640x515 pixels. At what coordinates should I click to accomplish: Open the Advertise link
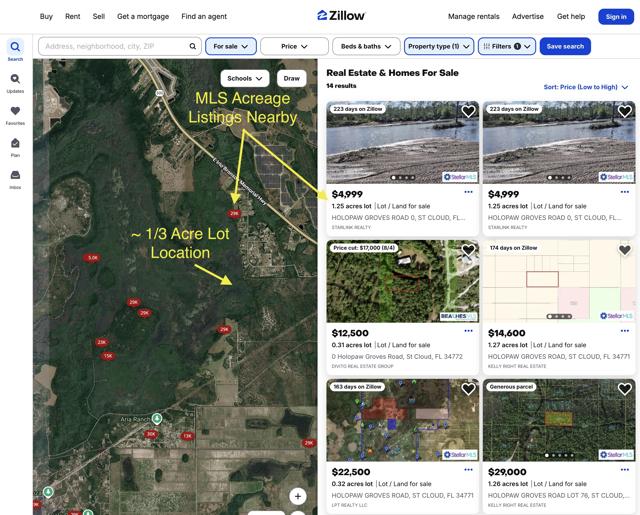(528, 16)
